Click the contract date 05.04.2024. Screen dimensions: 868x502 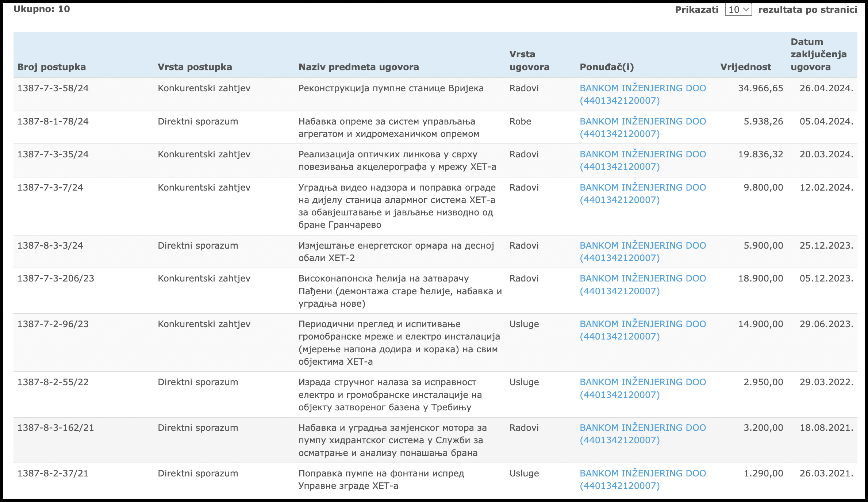(826, 122)
